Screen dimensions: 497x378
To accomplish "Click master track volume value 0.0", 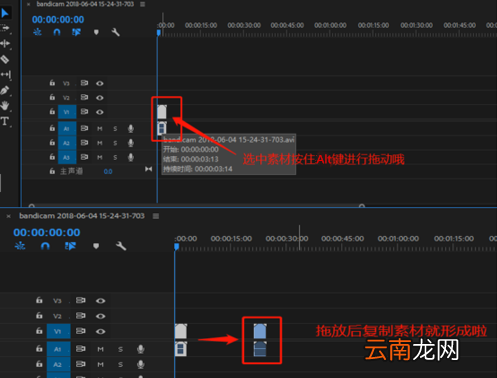I will (108, 171).
